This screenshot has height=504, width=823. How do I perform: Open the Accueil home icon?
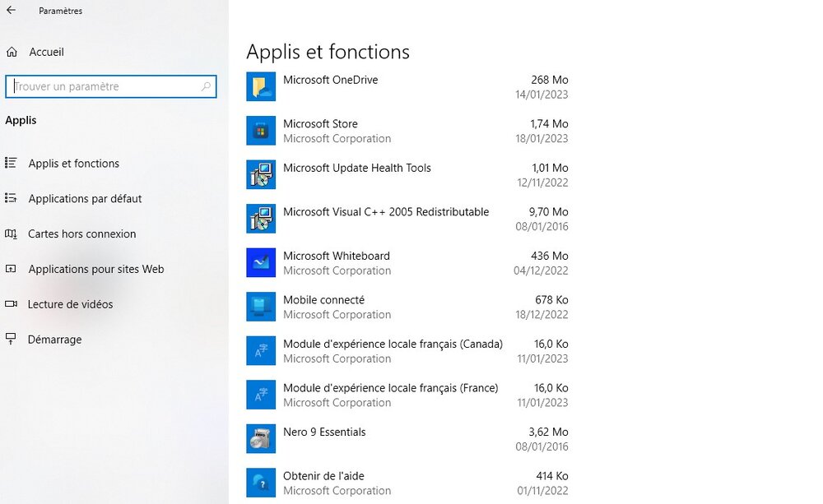coord(12,52)
